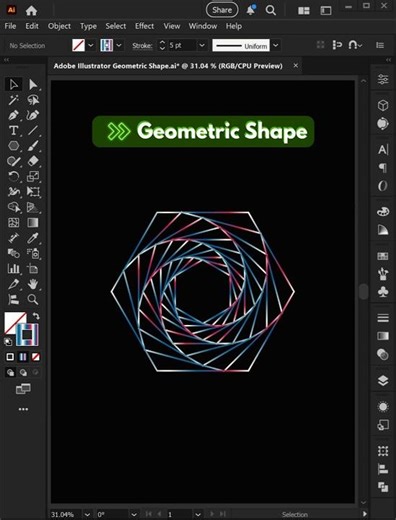Enable Draw Behind mode
Viewport: 396px width, 520px height.
tap(23, 372)
